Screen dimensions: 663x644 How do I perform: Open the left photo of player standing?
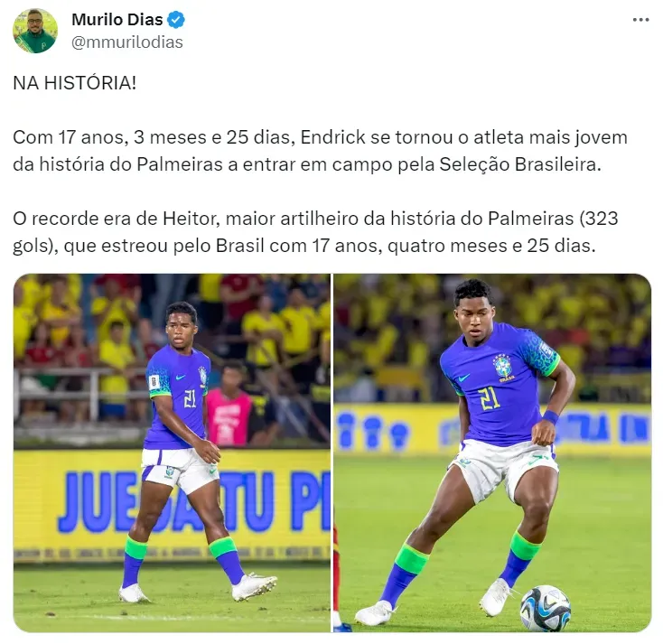172,453
